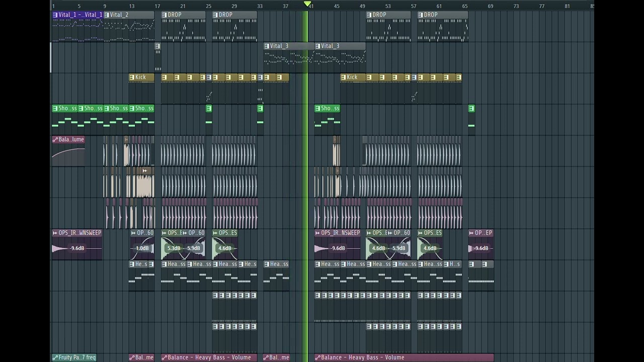Click the audio icon on the bar-1 OPS_IR..NSWEEP clip
This screenshot has width=644, height=362.
55,233
